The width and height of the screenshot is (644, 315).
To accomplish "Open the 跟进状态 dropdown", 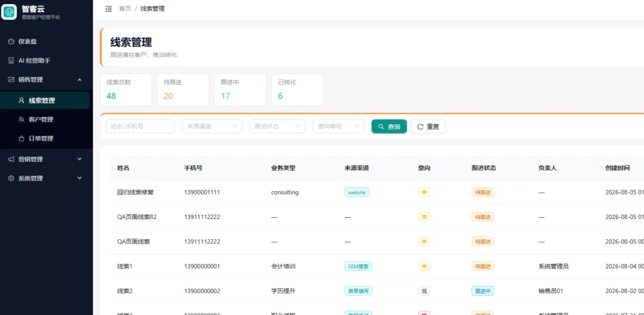I will tap(277, 126).
